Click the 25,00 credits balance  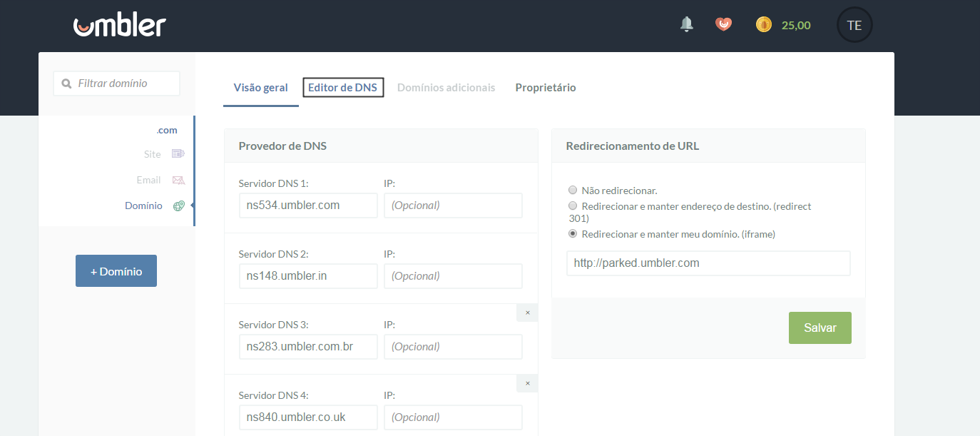(796, 25)
